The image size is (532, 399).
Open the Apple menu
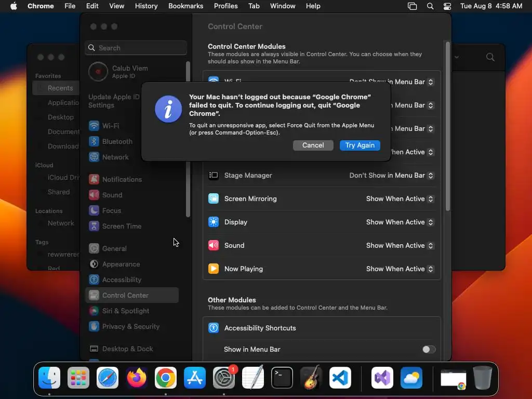click(x=14, y=6)
